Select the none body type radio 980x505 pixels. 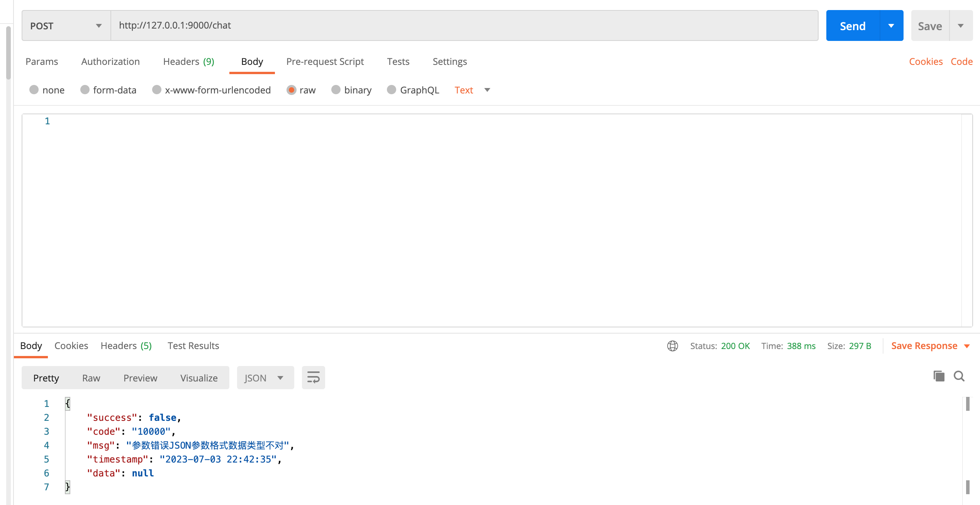click(x=34, y=90)
